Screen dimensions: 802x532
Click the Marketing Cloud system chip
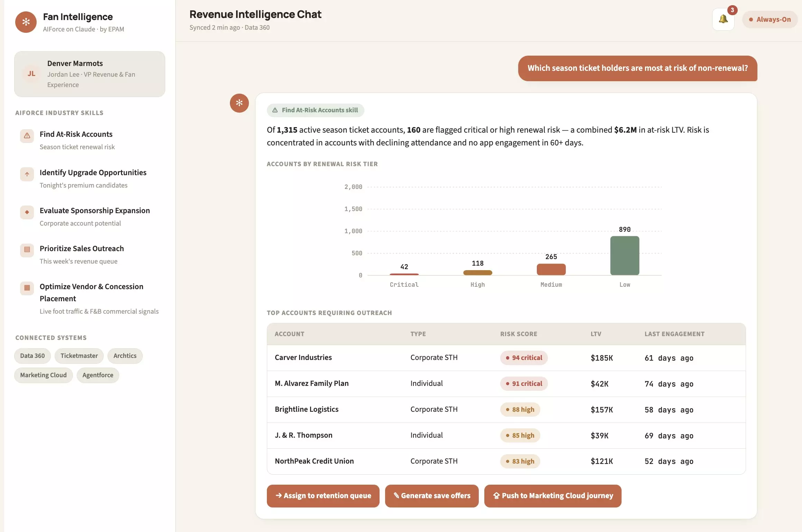[44, 375]
